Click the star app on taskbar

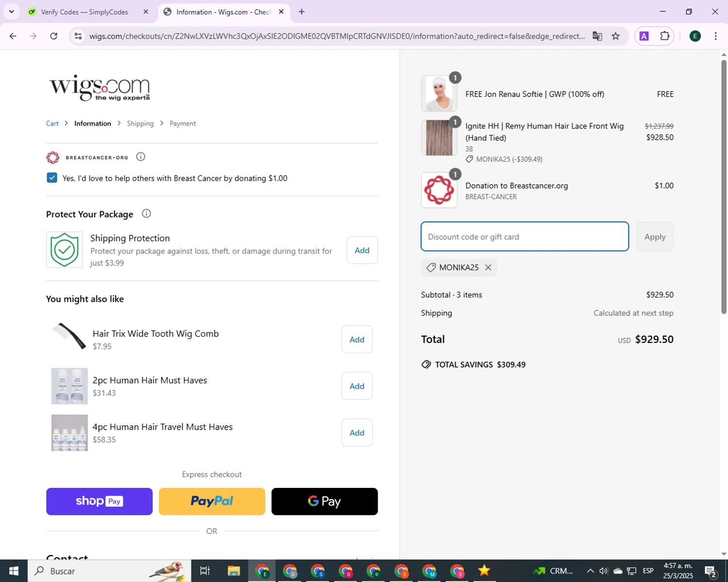pyautogui.click(x=484, y=571)
